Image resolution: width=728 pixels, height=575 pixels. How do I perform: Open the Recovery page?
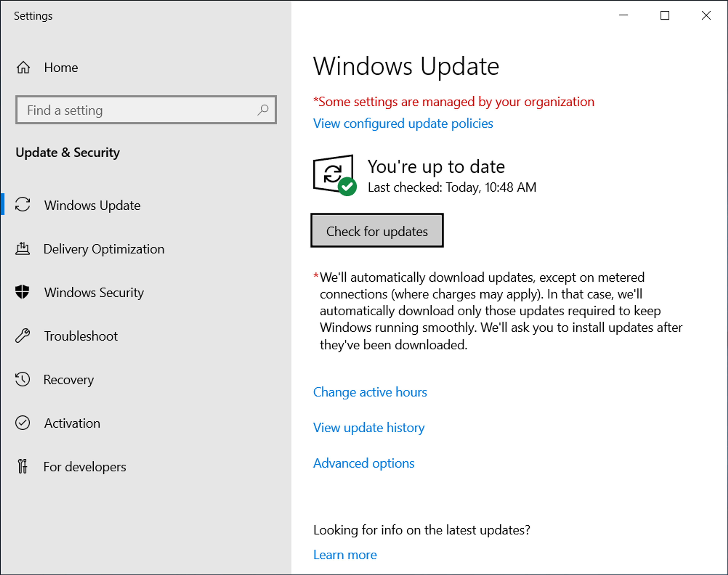click(x=146, y=379)
